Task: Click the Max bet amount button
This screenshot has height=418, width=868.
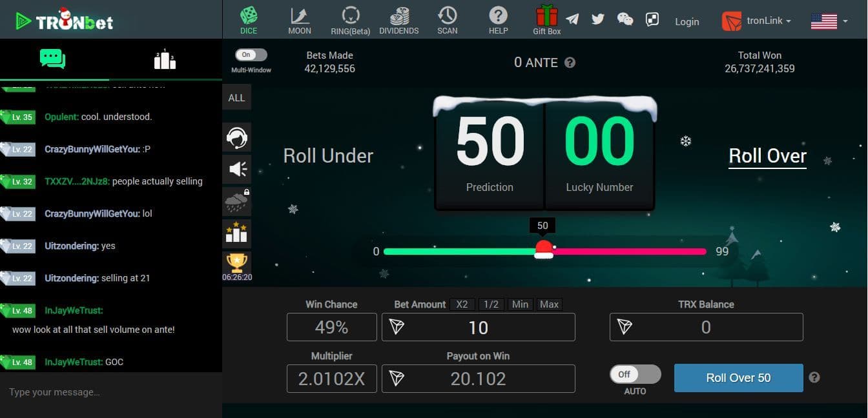Action: (549, 304)
